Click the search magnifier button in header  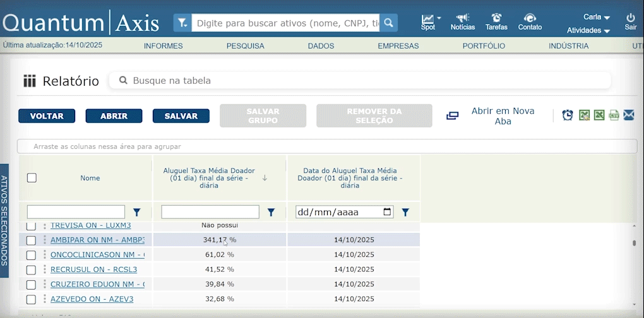coord(388,23)
